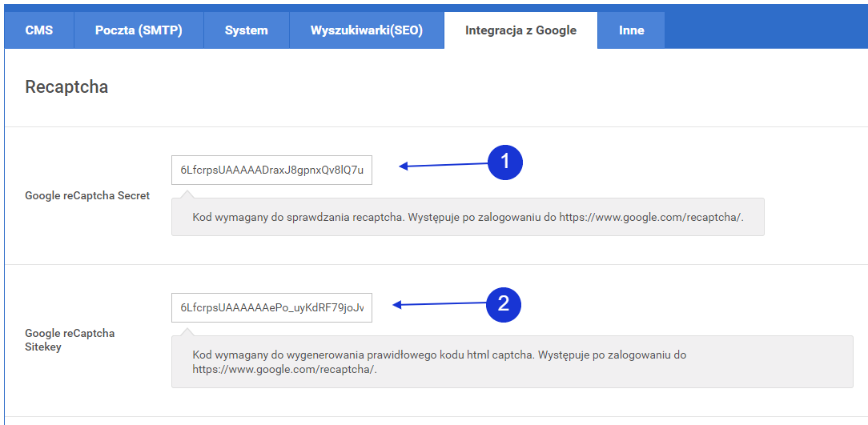Click the Recaptcha section heading
868x425 pixels.
tap(66, 87)
